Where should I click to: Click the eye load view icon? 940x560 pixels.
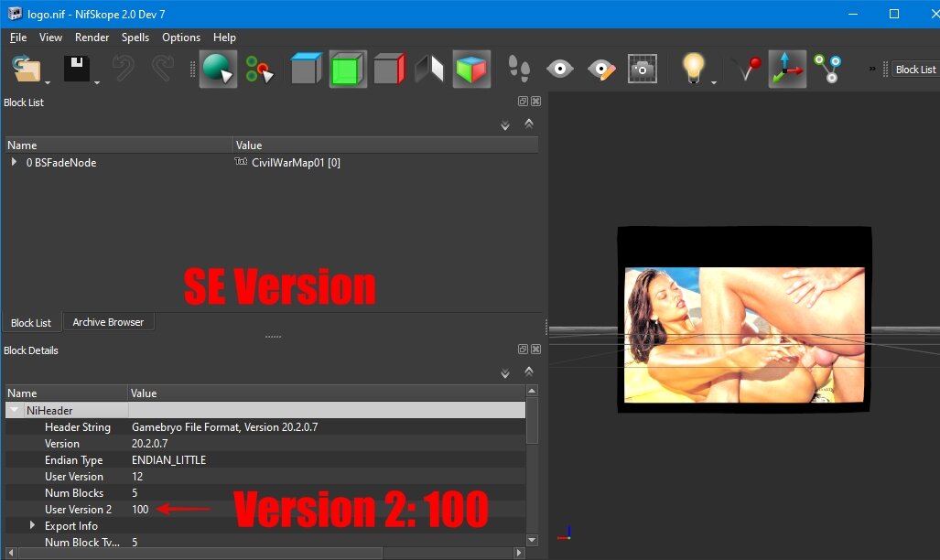pyautogui.click(x=560, y=69)
